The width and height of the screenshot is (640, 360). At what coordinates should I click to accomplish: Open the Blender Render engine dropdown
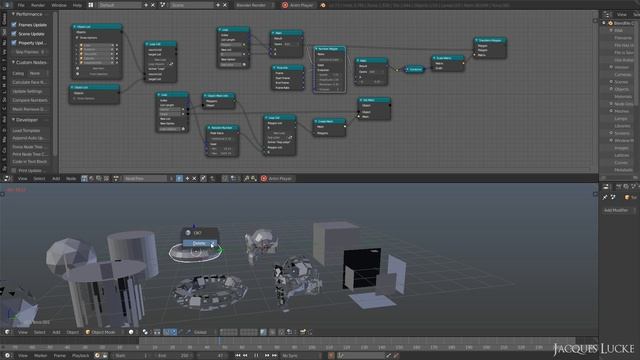tap(254, 5)
